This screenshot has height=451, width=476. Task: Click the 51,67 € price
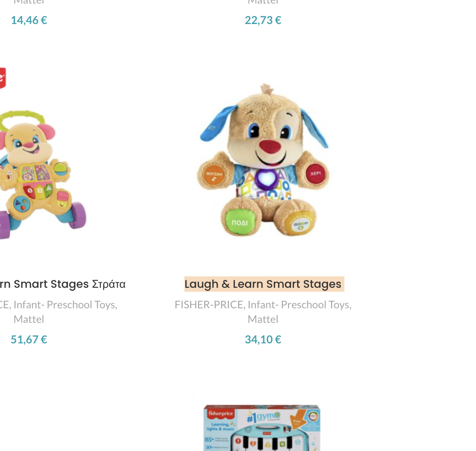tap(29, 339)
